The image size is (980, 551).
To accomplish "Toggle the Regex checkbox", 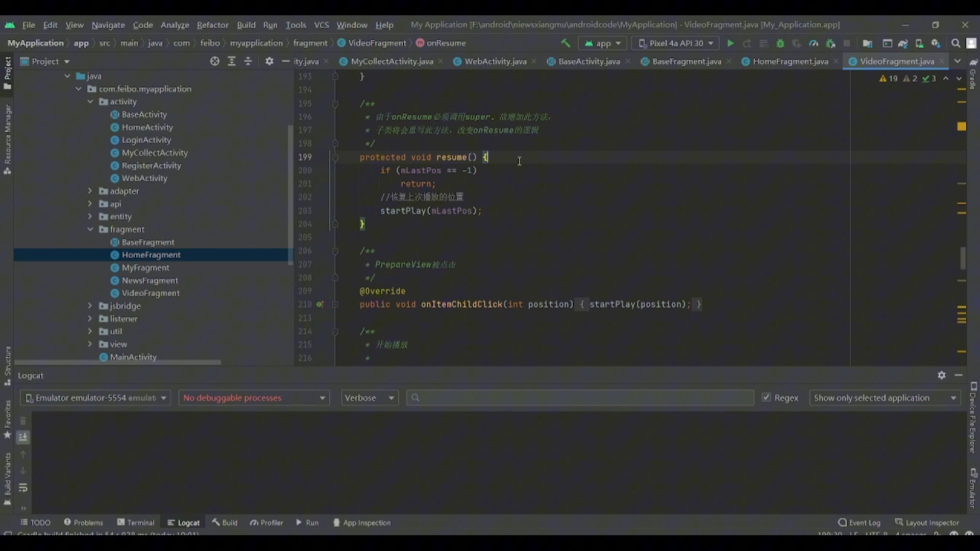I will click(x=766, y=397).
